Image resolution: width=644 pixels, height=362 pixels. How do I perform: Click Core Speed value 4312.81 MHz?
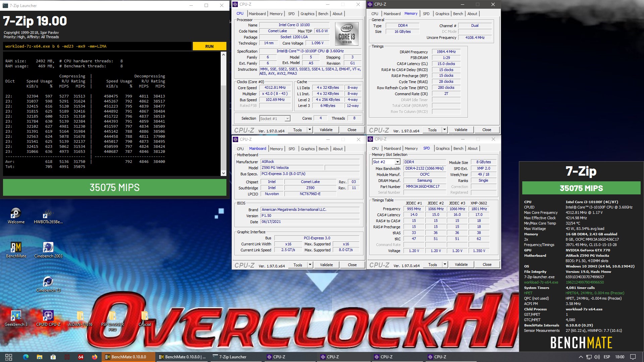[x=275, y=88]
